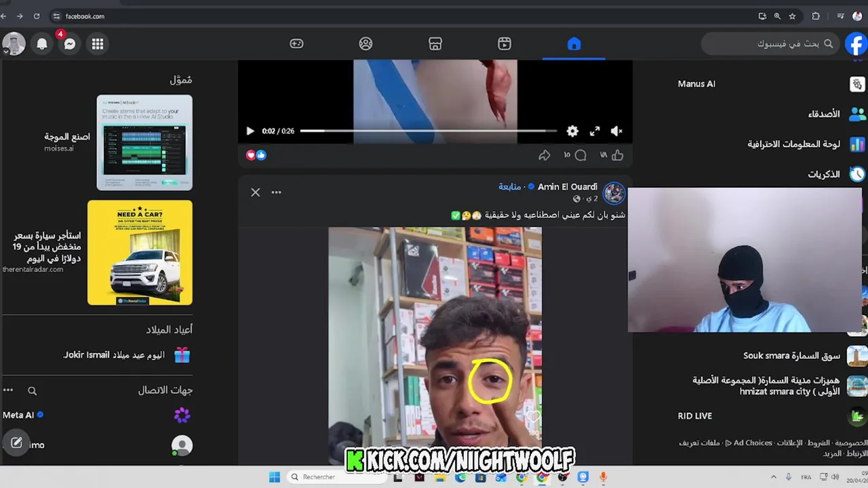Unmute the video sound

pos(616,131)
